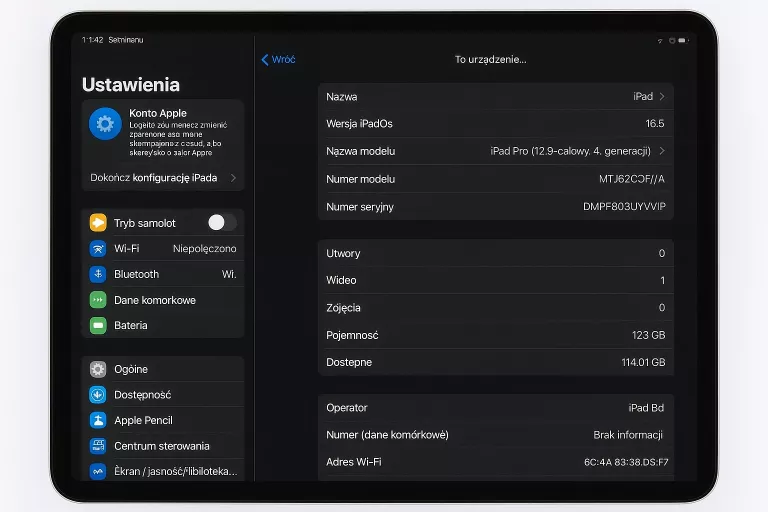Go back with the Wróć button
The width and height of the screenshot is (768, 512).
(278, 60)
